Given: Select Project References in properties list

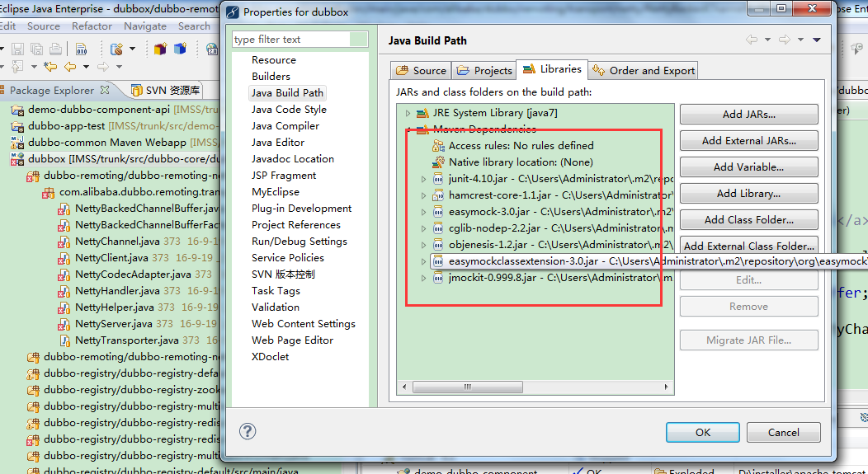Looking at the screenshot, I should coord(296,225).
